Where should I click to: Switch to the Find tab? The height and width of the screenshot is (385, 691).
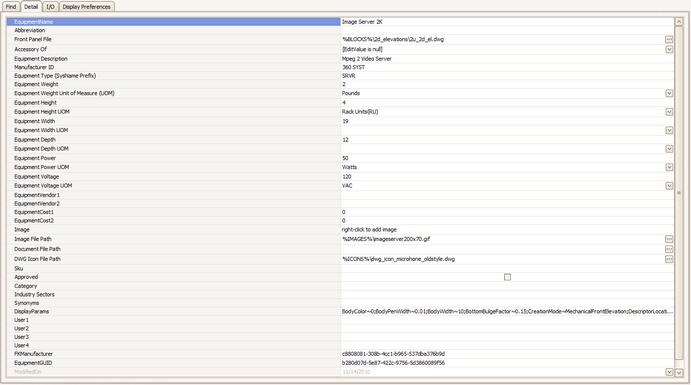tap(11, 7)
